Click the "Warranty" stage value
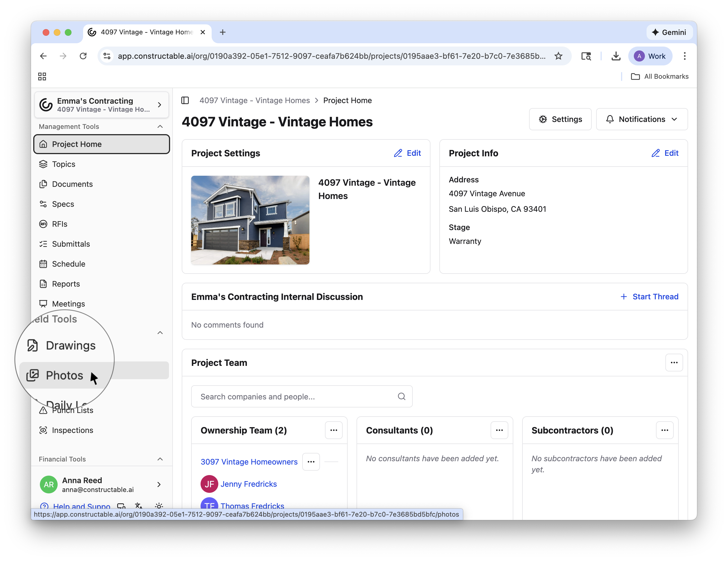The height and width of the screenshot is (561, 728). coord(465,241)
